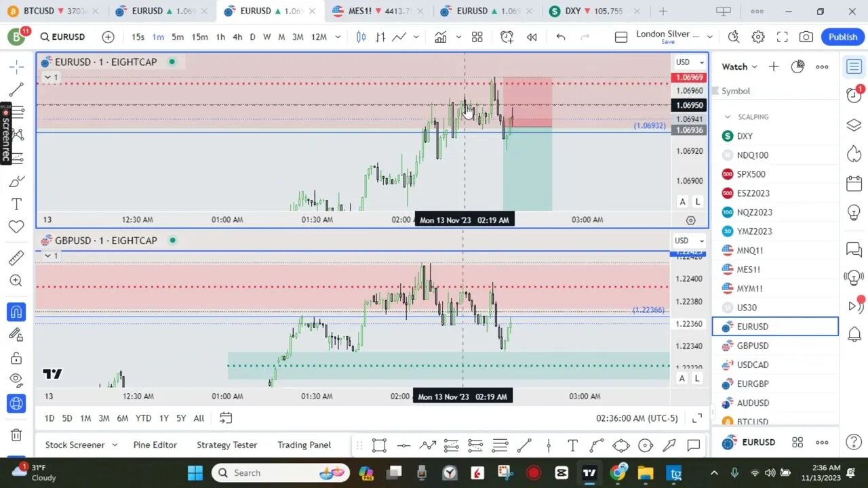Toggle stay in drawing mode
The image size is (868, 488).
pyautogui.click(x=16, y=335)
